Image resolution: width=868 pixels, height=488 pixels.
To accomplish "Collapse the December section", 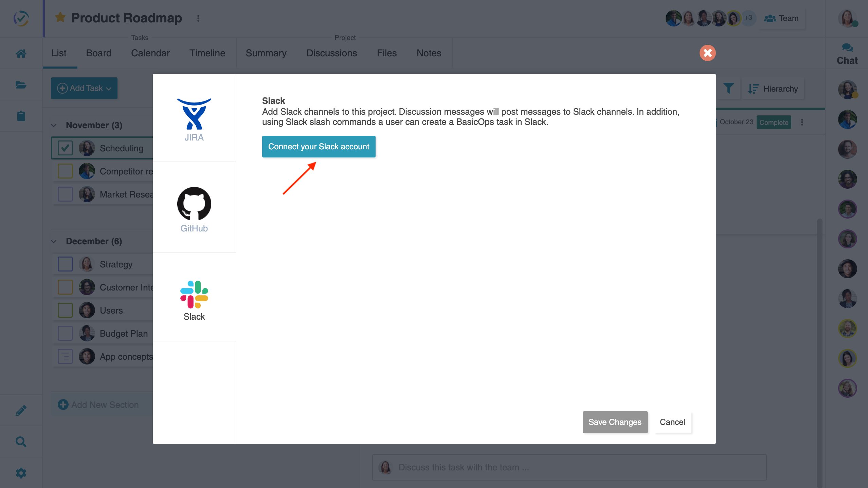I will [54, 241].
